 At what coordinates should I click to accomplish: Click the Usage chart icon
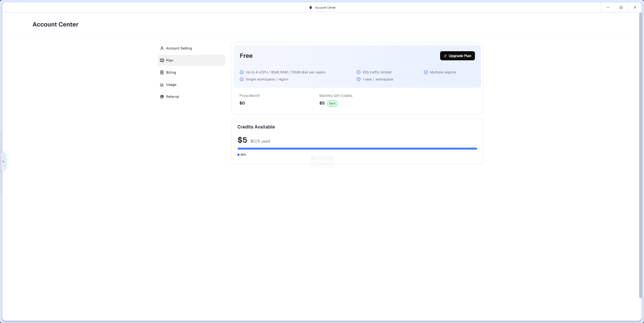click(x=162, y=85)
